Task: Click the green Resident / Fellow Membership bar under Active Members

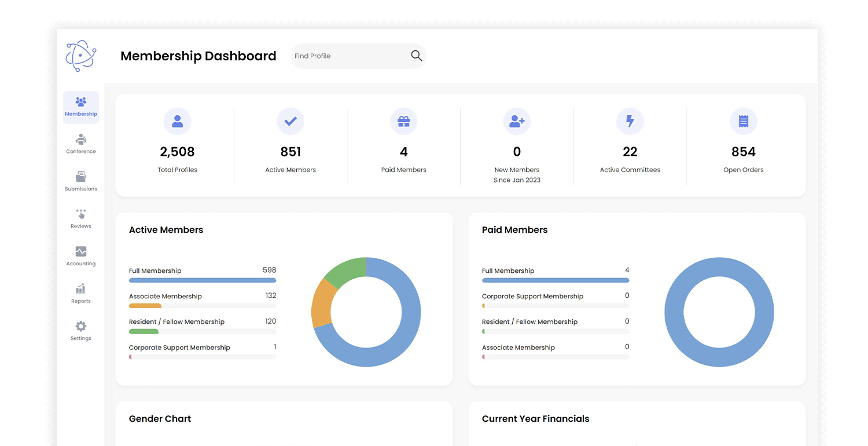Action: [144, 331]
